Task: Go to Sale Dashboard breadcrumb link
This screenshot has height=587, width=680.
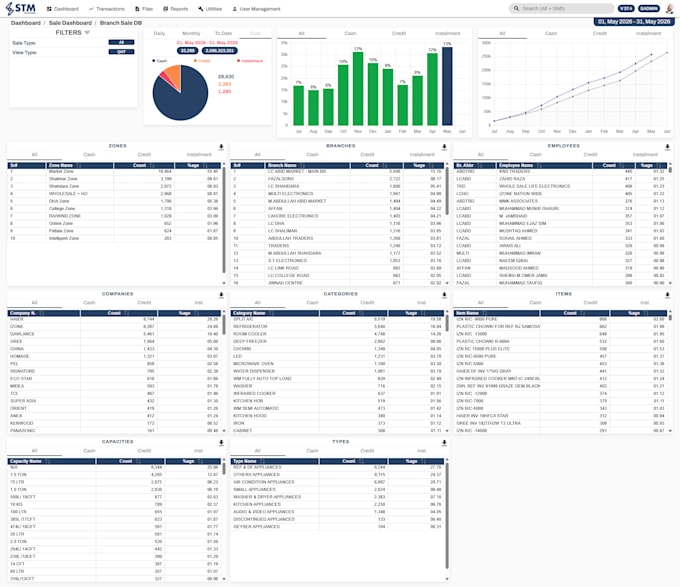Action: tap(70, 23)
